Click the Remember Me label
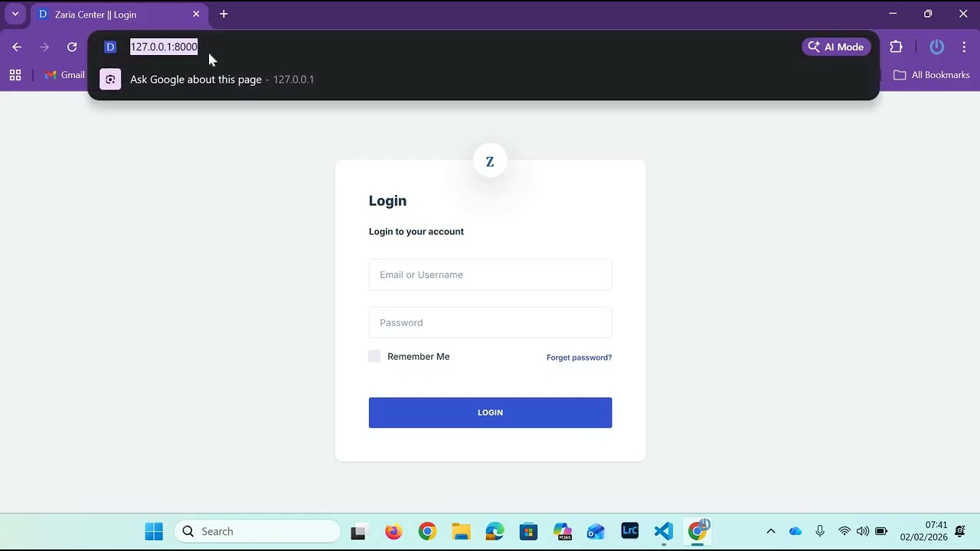 [x=418, y=357]
